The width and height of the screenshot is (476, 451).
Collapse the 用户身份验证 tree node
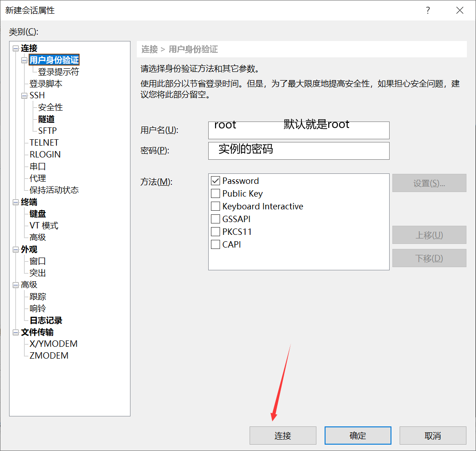(x=24, y=60)
